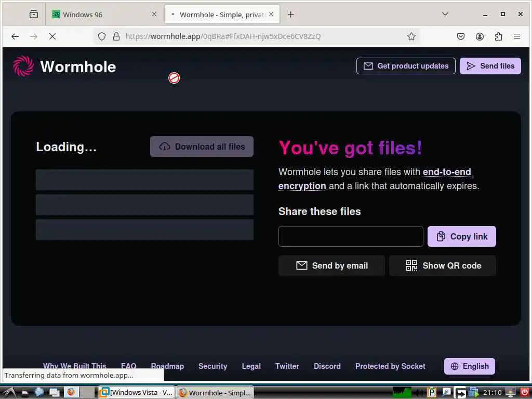This screenshot has width=532, height=399.
Task: Open the Security footer link
Action: [x=212, y=366]
